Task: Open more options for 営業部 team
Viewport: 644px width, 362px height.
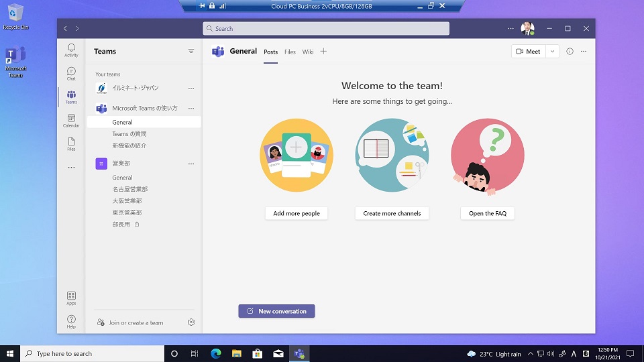Action: coord(191,164)
